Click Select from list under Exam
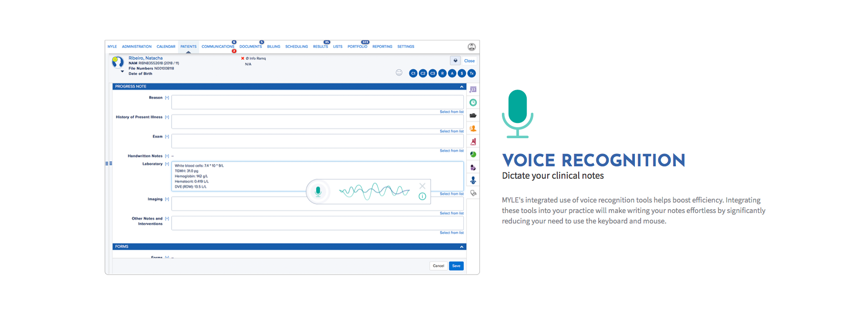 (451, 151)
